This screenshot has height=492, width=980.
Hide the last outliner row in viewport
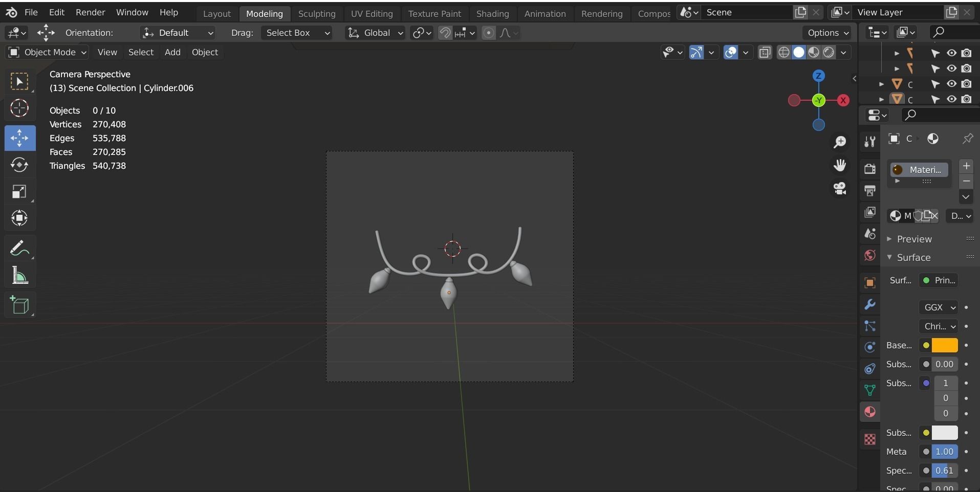951,99
